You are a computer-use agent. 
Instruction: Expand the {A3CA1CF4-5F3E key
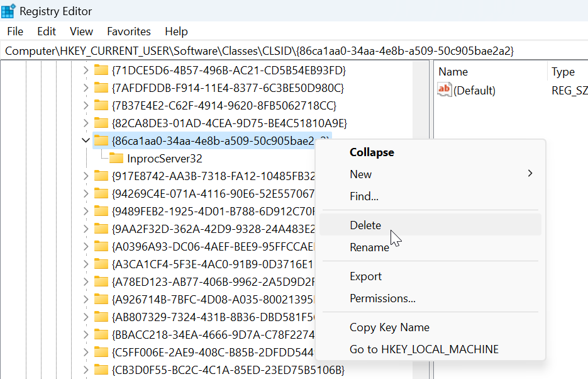86,264
